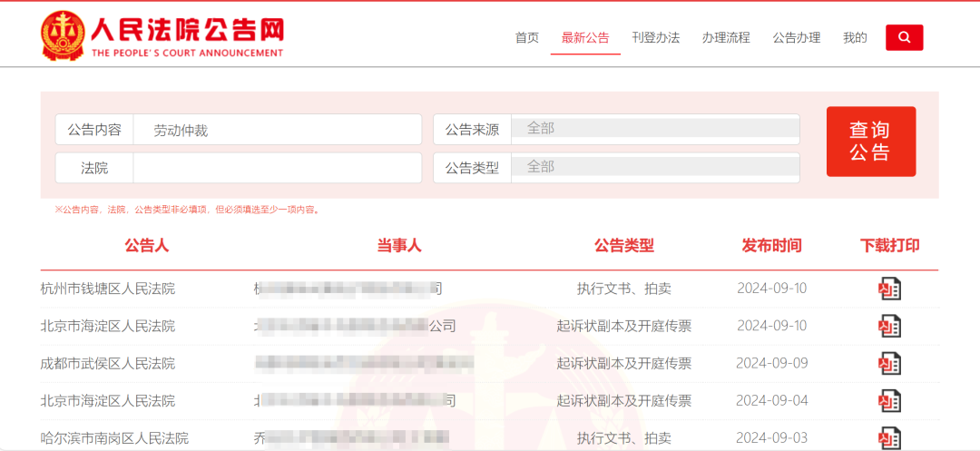Download PDF for 2024-09-10 北京市海淀区人民法院 row
This screenshot has height=451, width=980.
(889, 326)
